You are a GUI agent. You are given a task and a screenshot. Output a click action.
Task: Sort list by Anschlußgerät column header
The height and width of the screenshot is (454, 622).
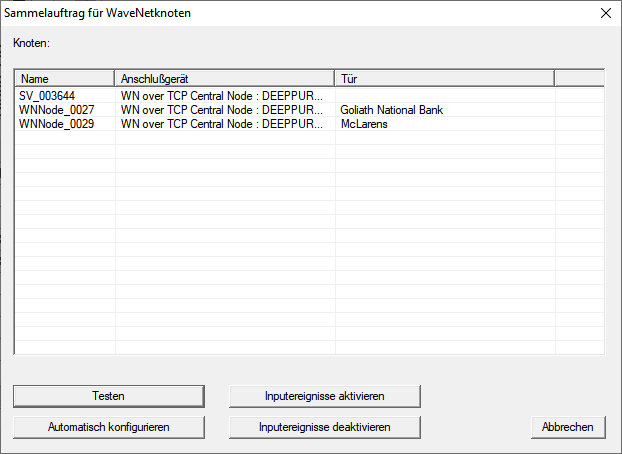[x=224, y=78]
